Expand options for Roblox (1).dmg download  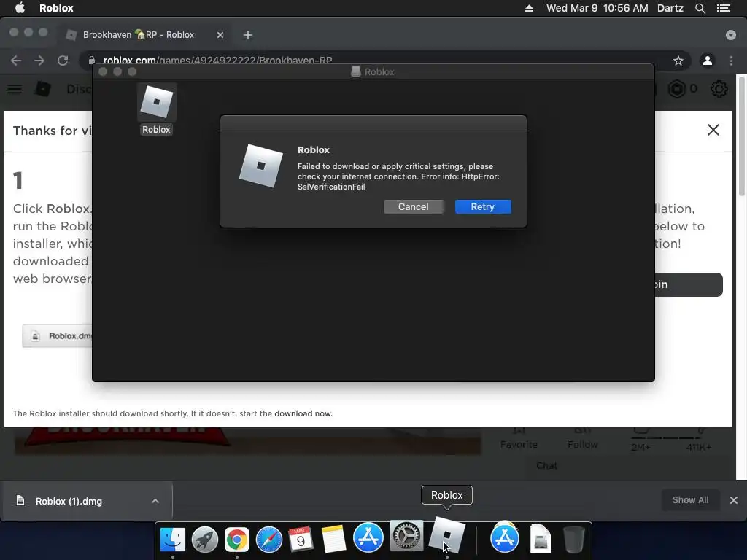coord(155,501)
